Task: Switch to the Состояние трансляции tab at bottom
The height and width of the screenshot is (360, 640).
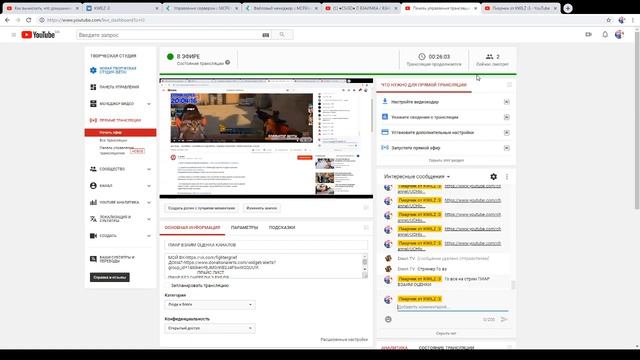Action: pos(446,347)
